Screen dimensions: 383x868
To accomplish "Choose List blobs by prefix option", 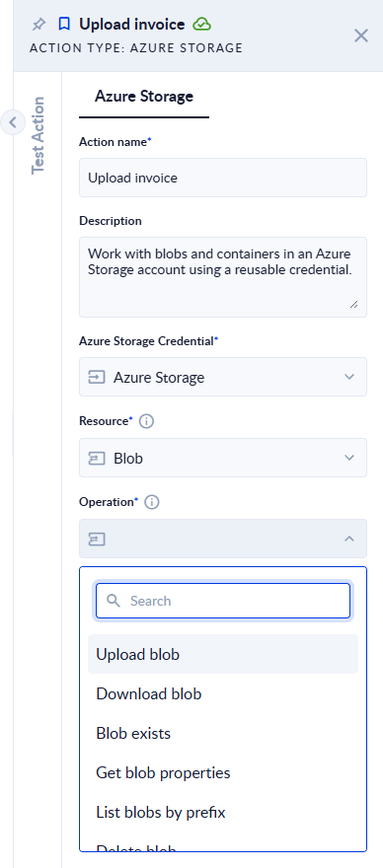I will (x=223, y=813).
